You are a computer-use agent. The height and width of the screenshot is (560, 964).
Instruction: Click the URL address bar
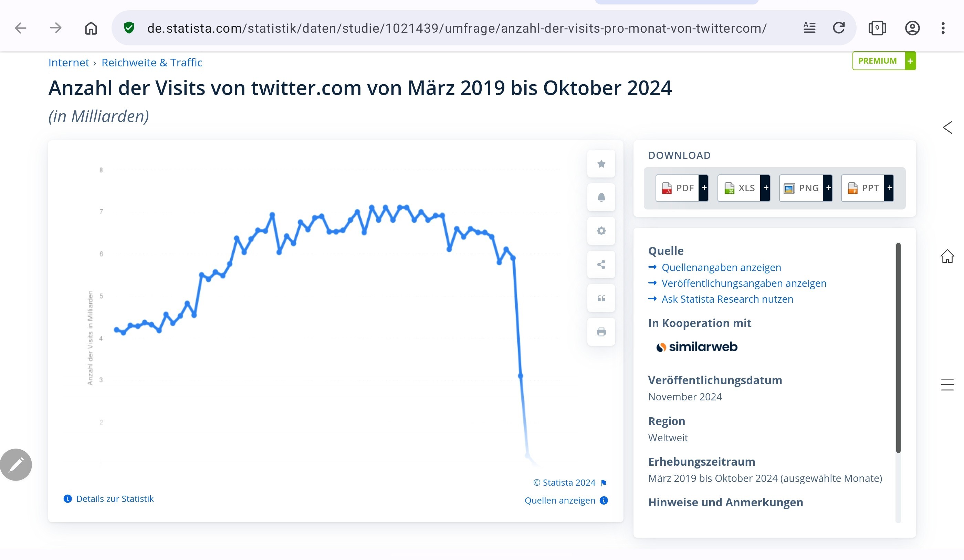tap(457, 28)
